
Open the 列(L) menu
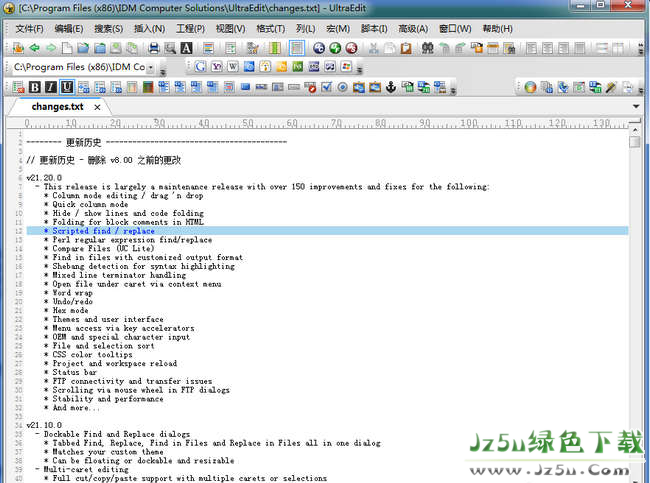[306, 29]
